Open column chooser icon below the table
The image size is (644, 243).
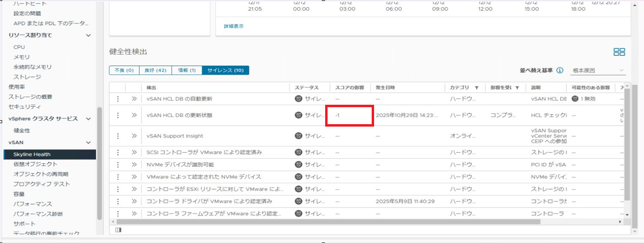pos(119,230)
